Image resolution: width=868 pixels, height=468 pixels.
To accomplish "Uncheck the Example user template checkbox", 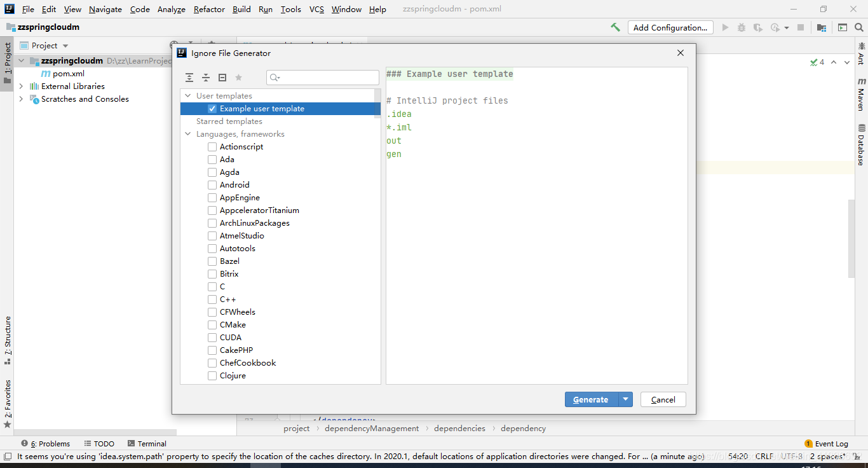I will [212, 109].
